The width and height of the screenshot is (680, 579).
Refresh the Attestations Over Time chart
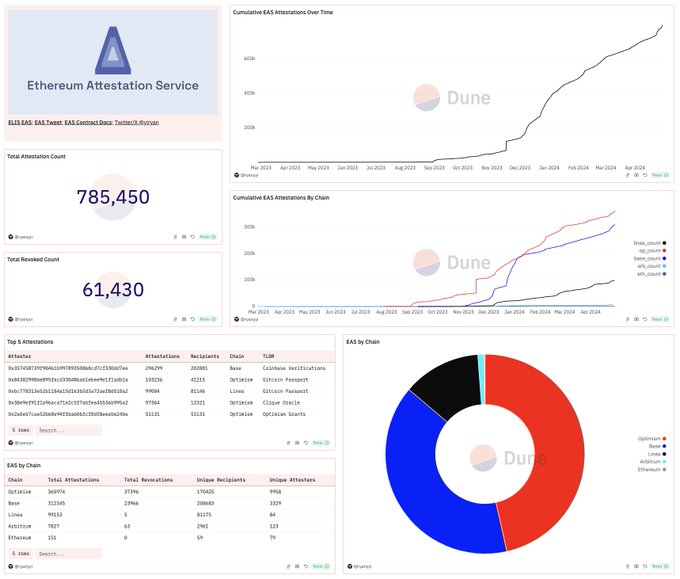pos(645,175)
